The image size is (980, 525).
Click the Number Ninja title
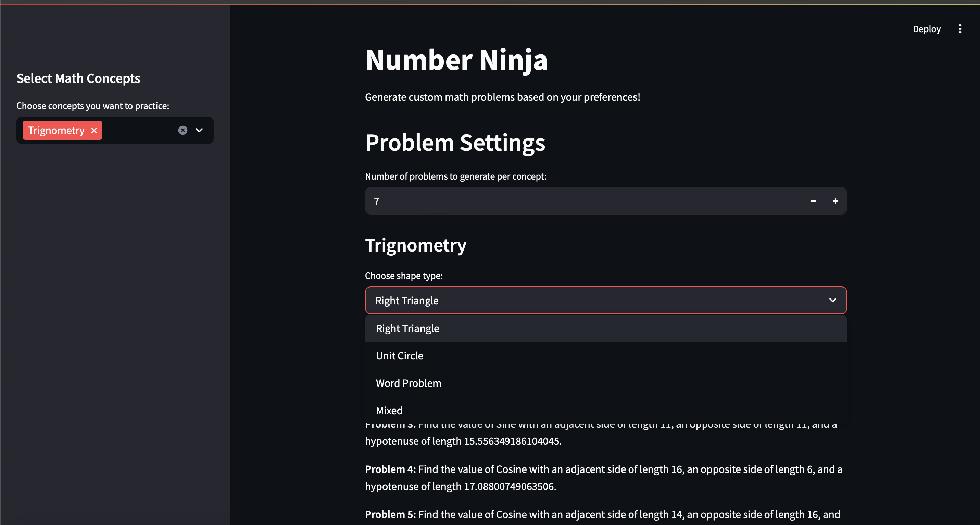[456, 60]
